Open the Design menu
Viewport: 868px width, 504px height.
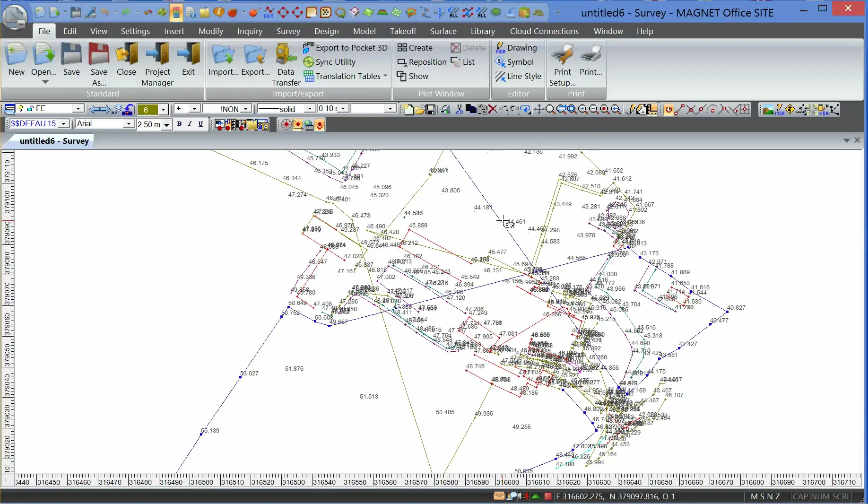pos(326,31)
